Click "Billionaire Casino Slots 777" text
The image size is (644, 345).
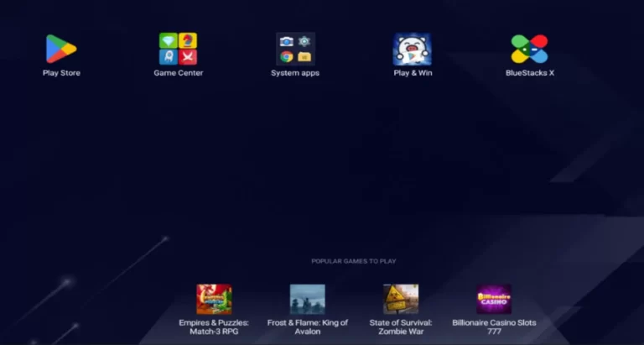pos(494,327)
